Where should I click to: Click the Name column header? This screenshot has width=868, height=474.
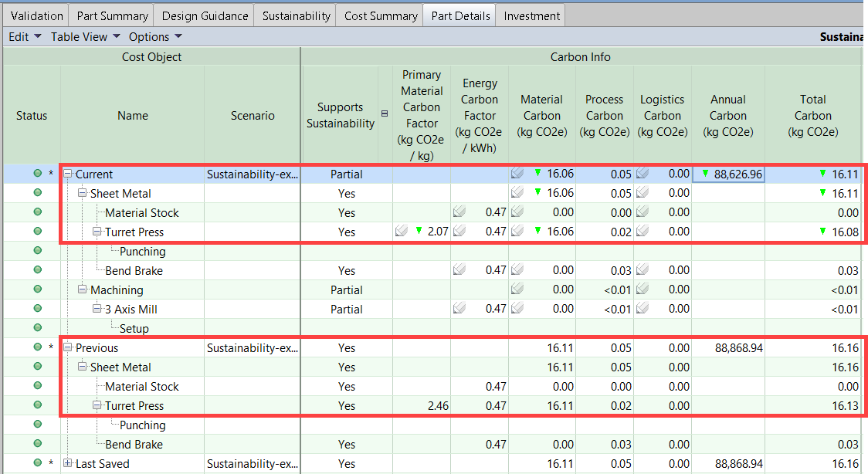coord(132,115)
